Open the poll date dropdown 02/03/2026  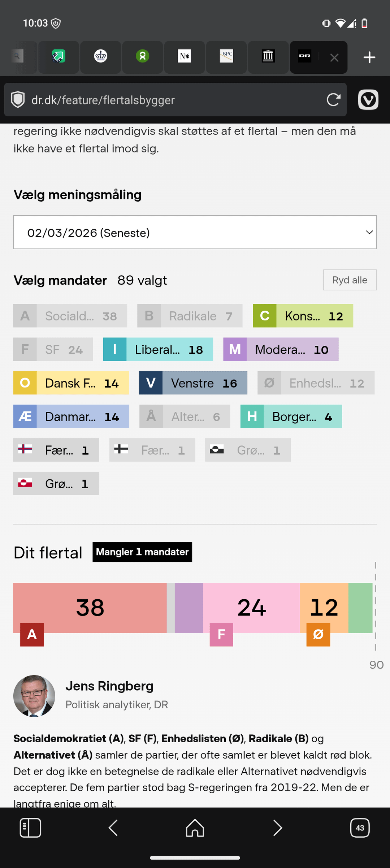pos(195,232)
